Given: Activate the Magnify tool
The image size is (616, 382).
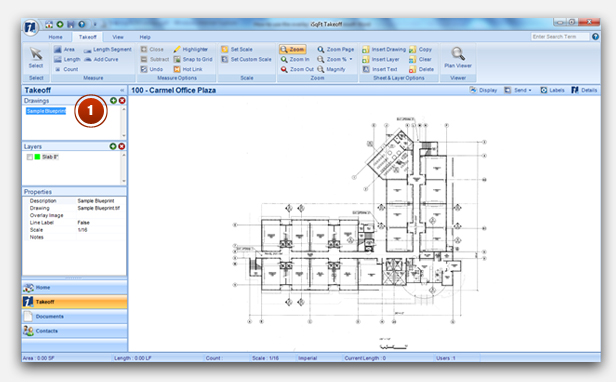Looking at the screenshot, I should pos(331,69).
